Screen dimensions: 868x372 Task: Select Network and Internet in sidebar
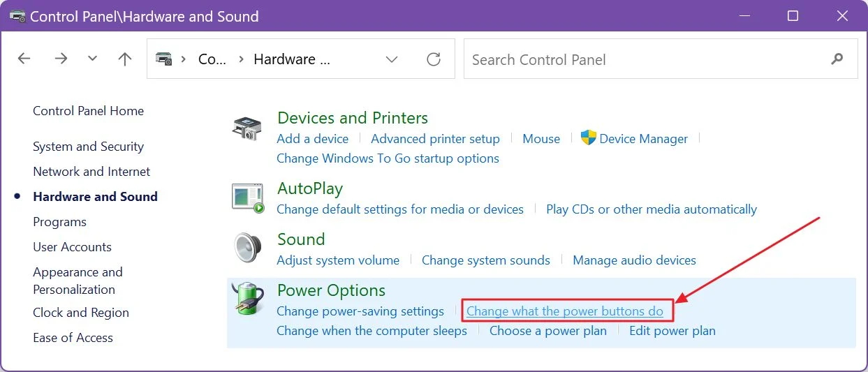(x=91, y=172)
